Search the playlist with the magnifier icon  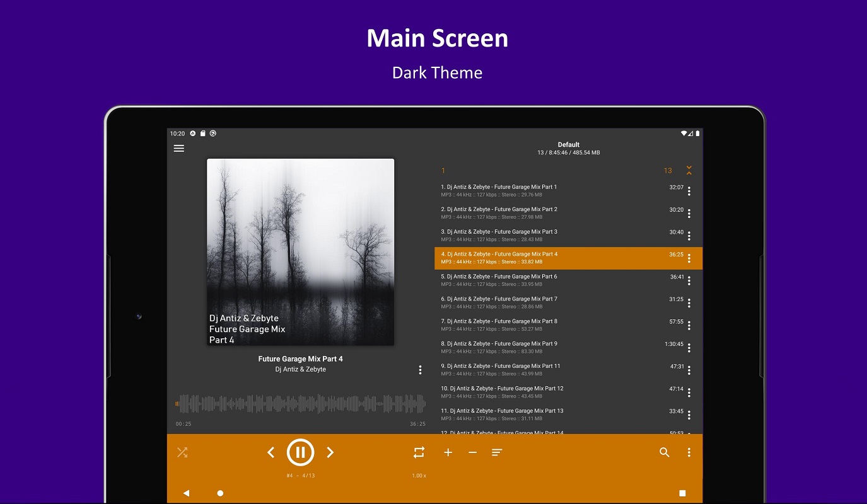(664, 452)
